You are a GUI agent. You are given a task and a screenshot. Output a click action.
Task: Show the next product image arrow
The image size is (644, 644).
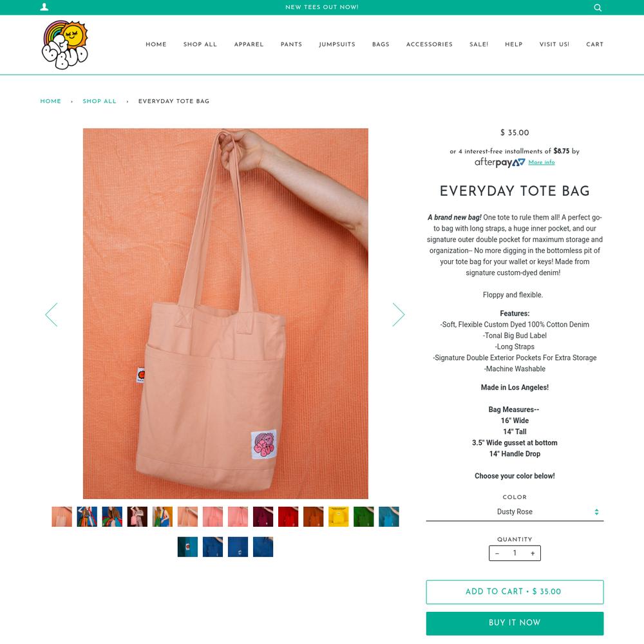[399, 315]
